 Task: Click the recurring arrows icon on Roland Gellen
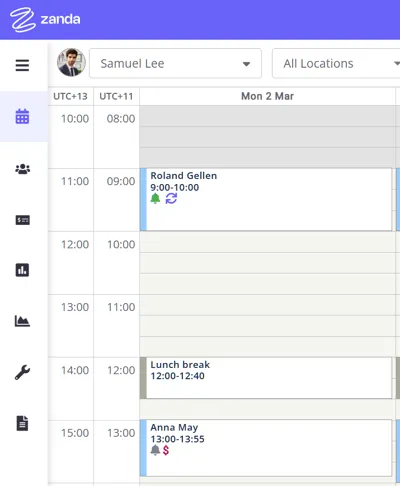pos(171,199)
